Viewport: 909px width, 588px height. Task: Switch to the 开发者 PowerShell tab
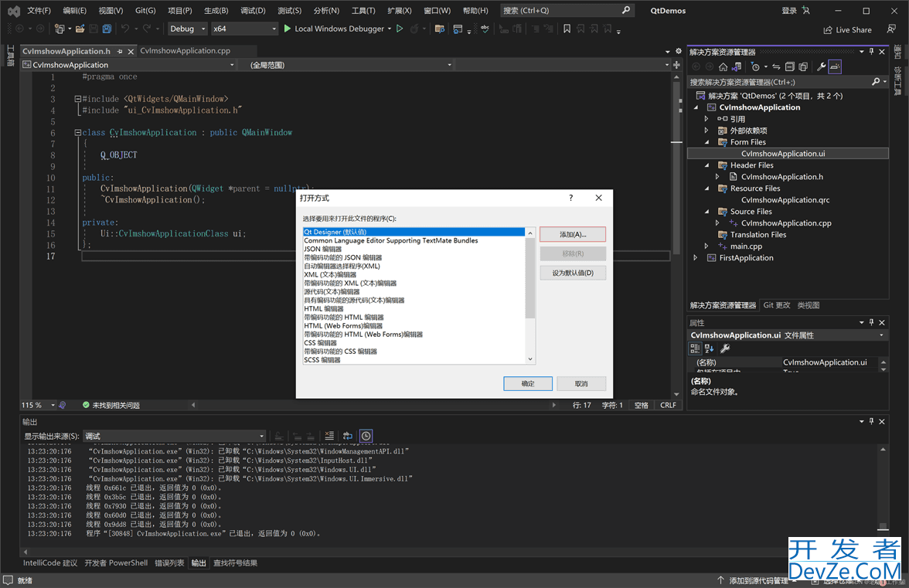116,563
